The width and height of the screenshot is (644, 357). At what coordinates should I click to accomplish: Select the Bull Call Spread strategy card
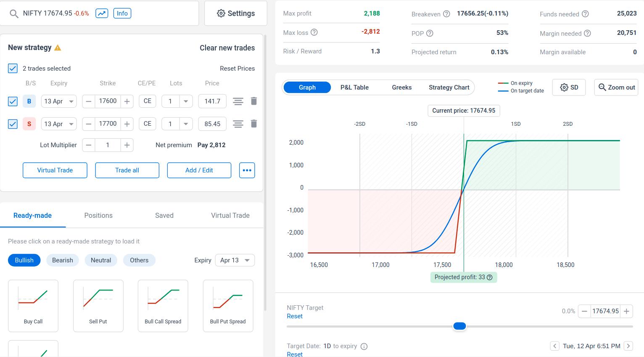(163, 306)
